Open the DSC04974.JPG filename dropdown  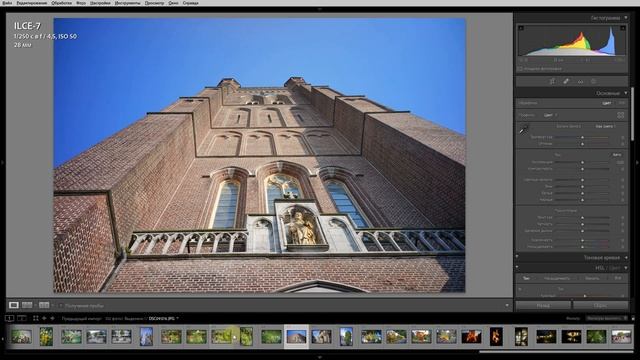164,318
